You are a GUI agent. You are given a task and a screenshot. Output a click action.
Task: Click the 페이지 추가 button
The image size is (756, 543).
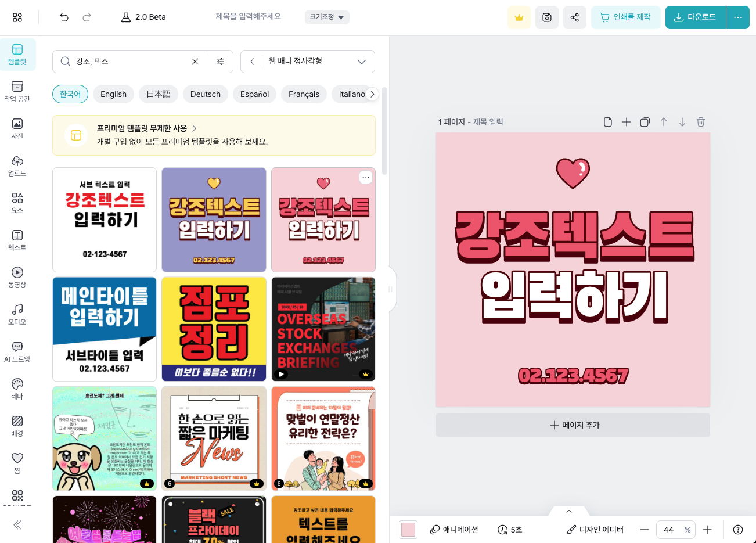tap(573, 425)
